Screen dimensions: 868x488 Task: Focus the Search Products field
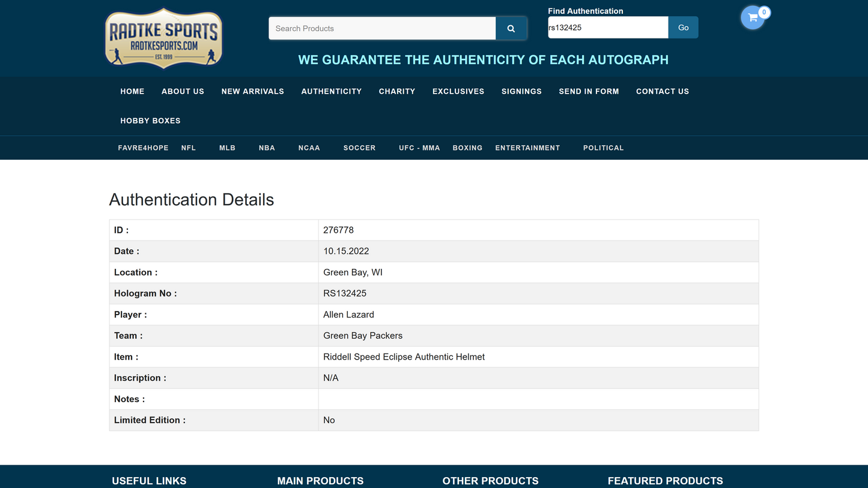click(382, 28)
